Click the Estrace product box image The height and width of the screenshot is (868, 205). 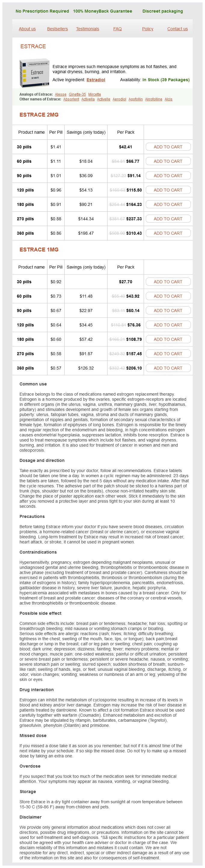point(35,73)
